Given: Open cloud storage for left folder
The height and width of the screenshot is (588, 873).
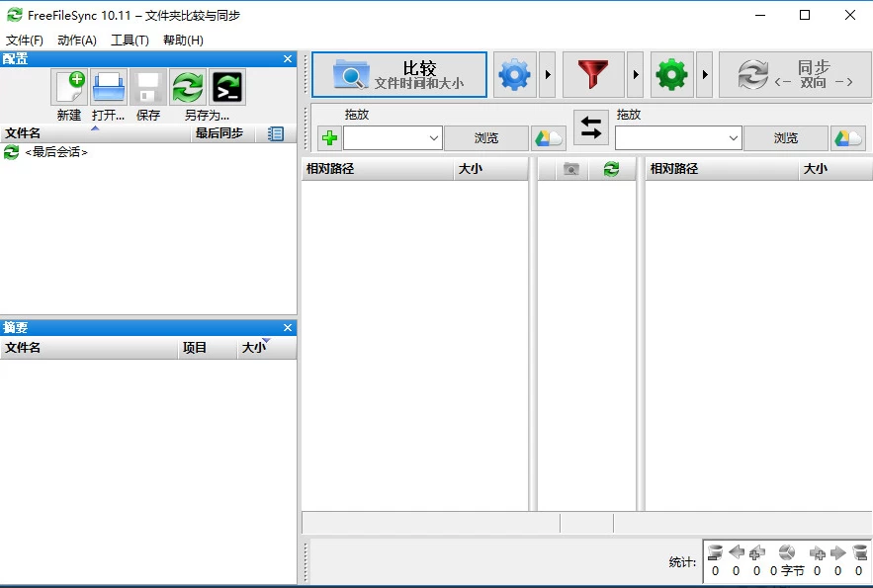Looking at the screenshot, I should (549, 138).
